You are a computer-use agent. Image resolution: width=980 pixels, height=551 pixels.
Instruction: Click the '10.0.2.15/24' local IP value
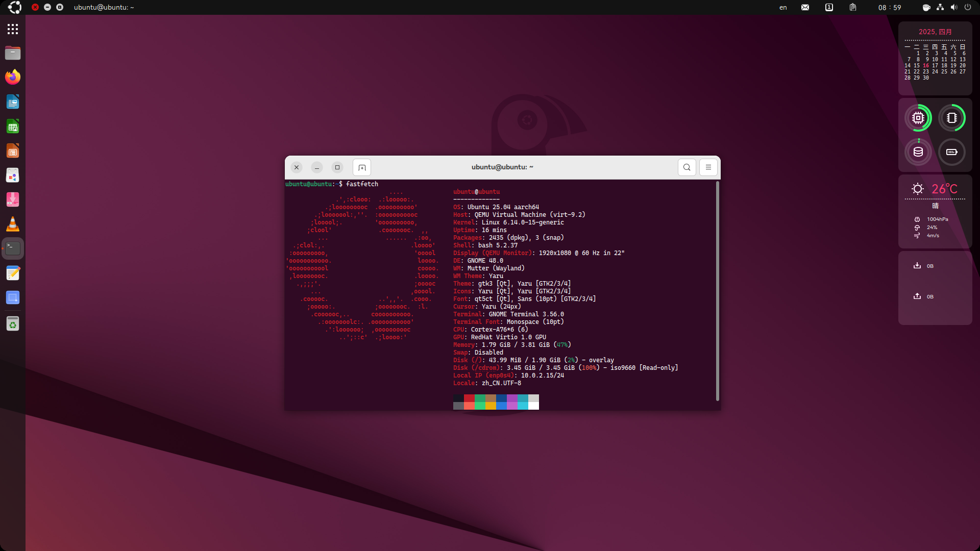[543, 375]
